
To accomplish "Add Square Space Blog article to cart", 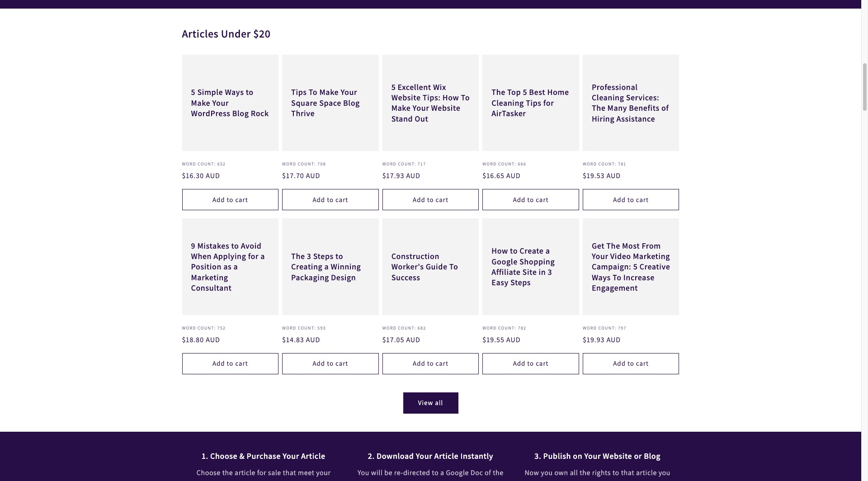I will coord(330,200).
